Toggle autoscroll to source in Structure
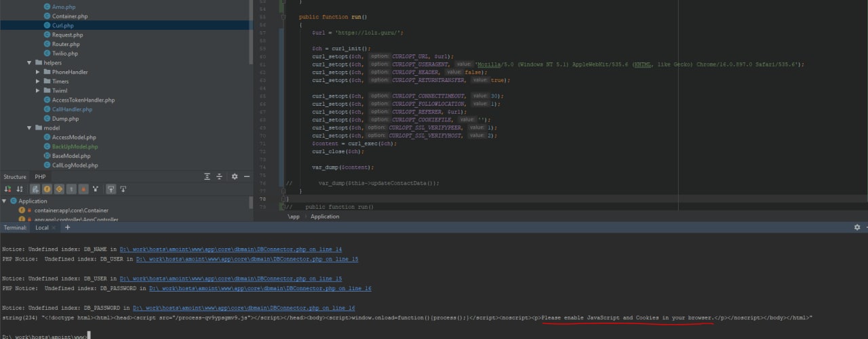Screen dimensions: 868x339 click(111, 189)
